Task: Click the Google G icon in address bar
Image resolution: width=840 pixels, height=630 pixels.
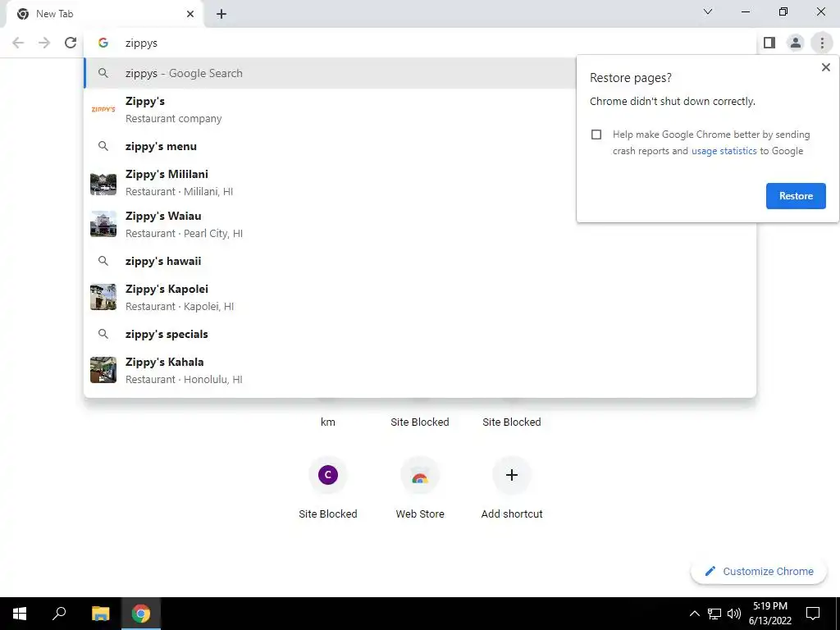Action: point(103,43)
